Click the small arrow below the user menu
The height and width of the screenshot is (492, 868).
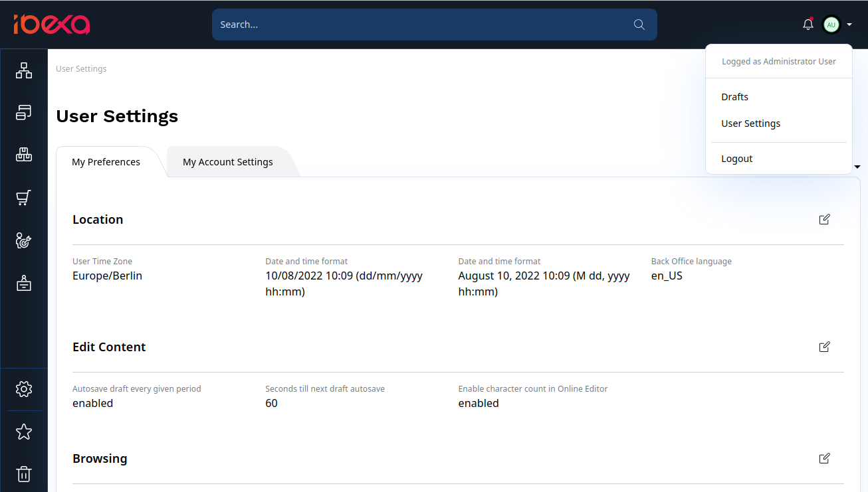point(857,167)
